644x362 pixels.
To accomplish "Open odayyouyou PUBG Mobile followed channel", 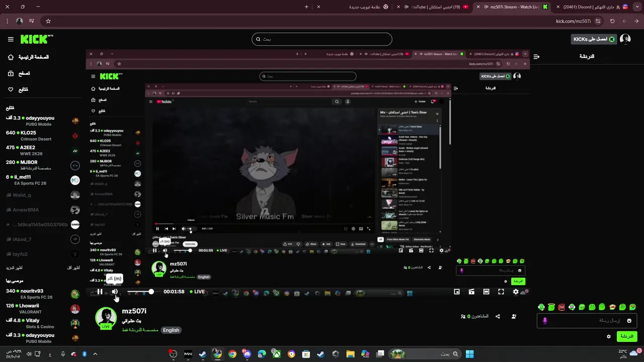I will pos(42,121).
